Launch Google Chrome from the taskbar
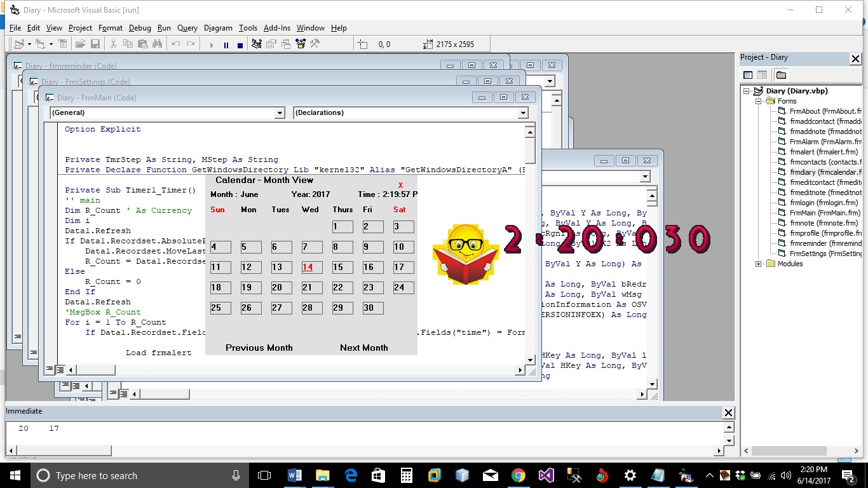The image size is (868, 488). pyautogui.click(x=519, y=475)
